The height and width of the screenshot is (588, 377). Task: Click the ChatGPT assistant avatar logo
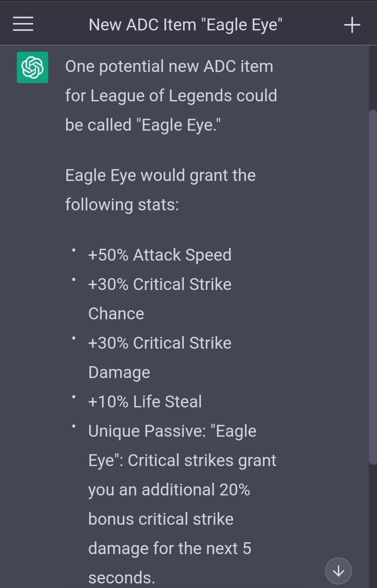coord(32,67)
